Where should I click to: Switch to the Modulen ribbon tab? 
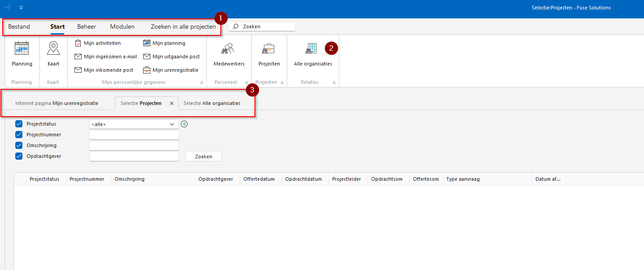click(x=122, y=26)
